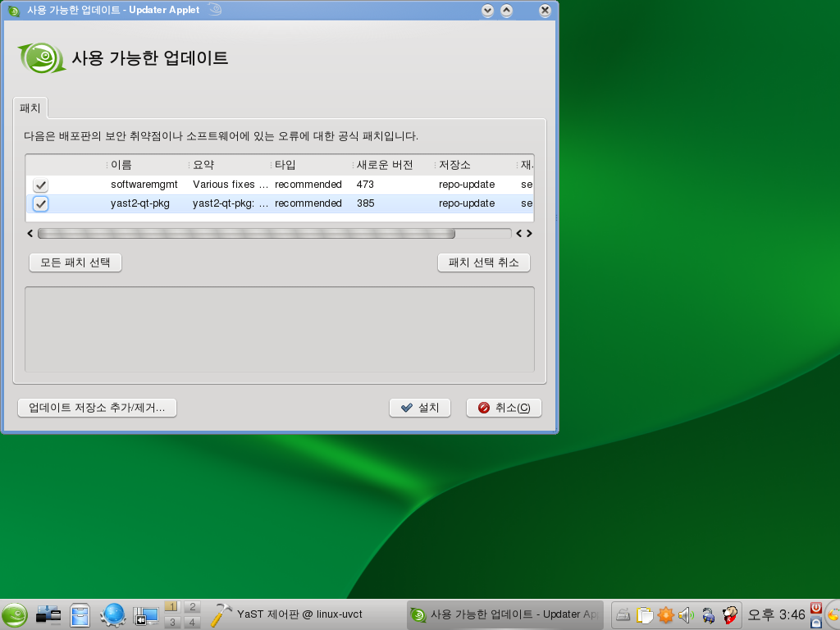Click the 패치 선택 취소 button
This screenshot has width=840, height=630.
click(484, 262)
